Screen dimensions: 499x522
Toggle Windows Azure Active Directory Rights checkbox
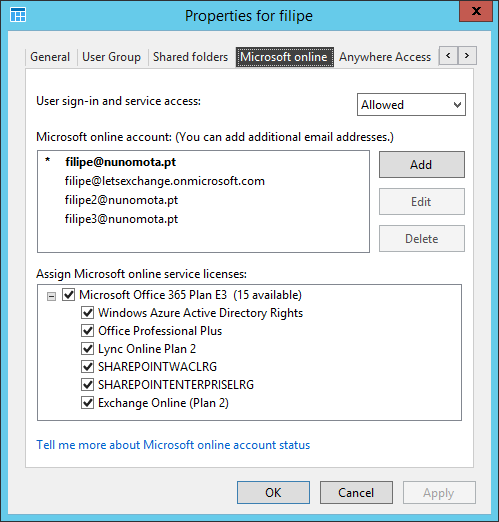coord(88,313)
